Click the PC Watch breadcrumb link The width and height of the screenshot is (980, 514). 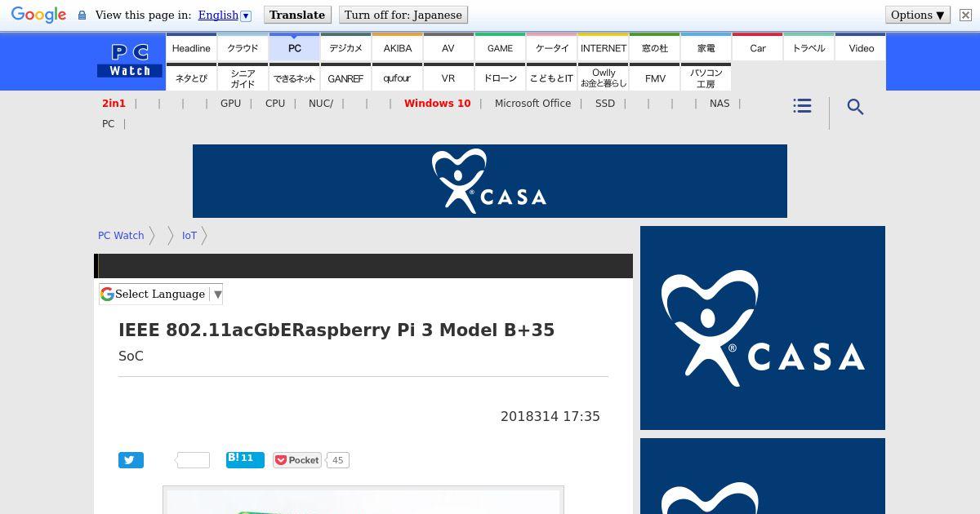[121, 235]
